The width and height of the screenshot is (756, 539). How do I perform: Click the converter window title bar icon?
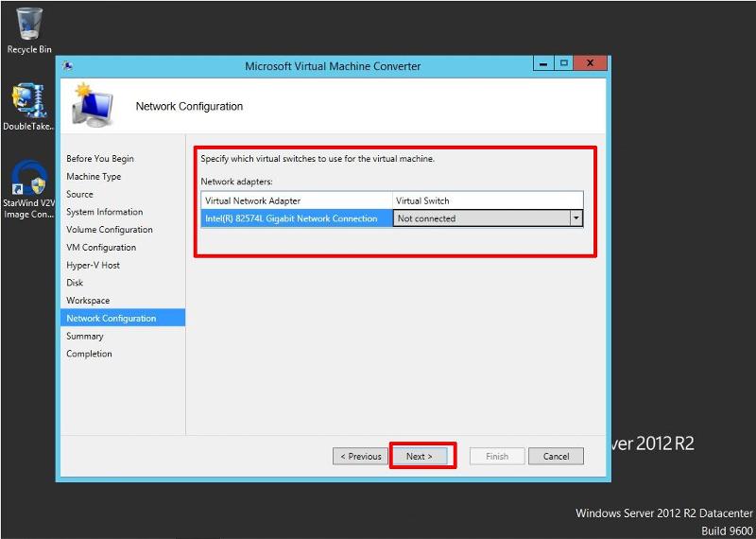click(68, 66)
